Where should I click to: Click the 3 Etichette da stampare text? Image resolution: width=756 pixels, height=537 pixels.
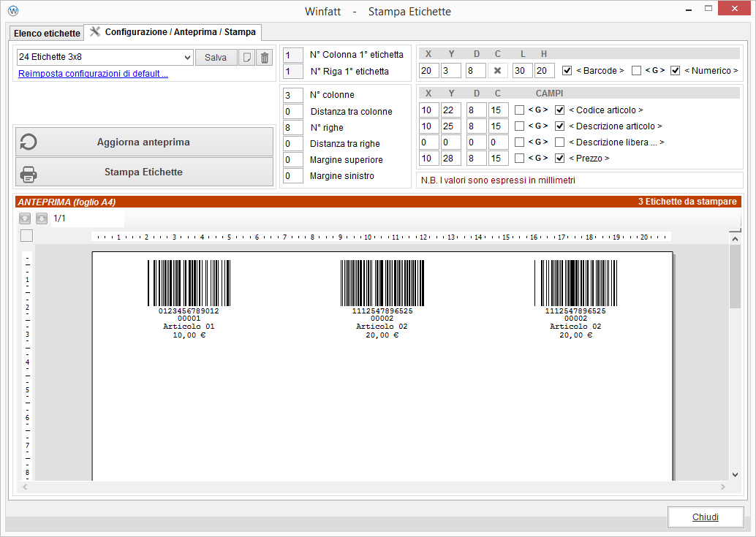tap(687, 202)
